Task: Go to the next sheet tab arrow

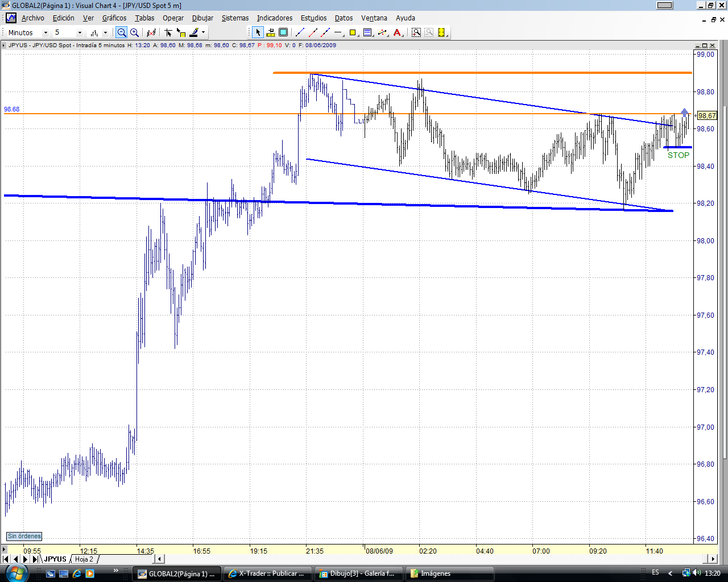Action: [26, 559]
